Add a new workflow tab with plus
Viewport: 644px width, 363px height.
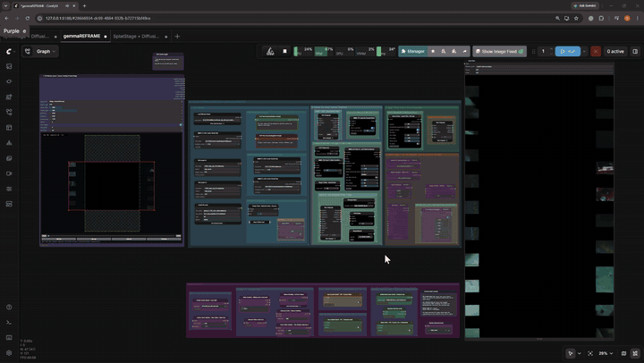click(x=177, y=36)
